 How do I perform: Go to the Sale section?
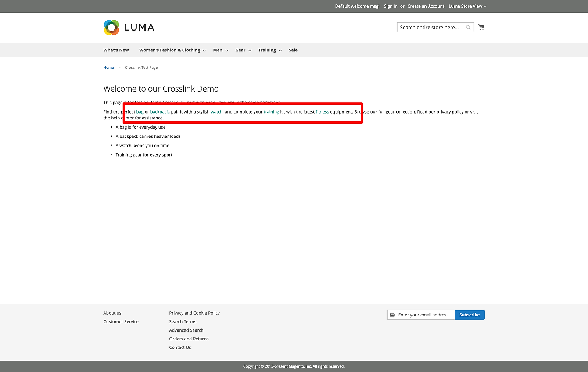(293, 50)
